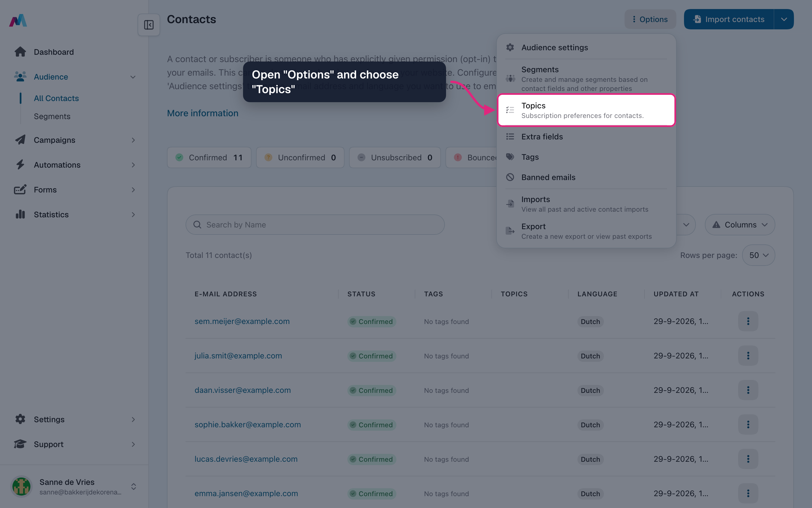Choose Topics in the Options menu
Image resolution: width=812 pixels, height=508 pixels.
tap(586, 110)
